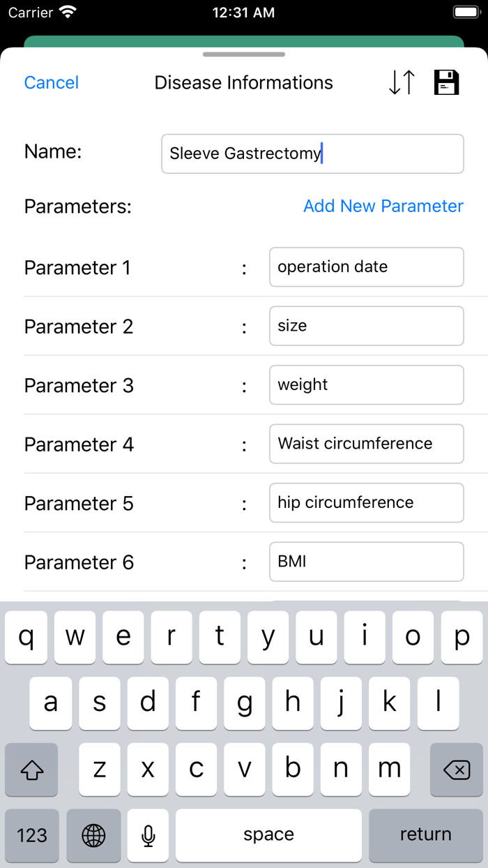Tap the save (floppy disk) icon
Image resolution: width=488 pixels, height=868 pixels.
(x=446, y=82)
